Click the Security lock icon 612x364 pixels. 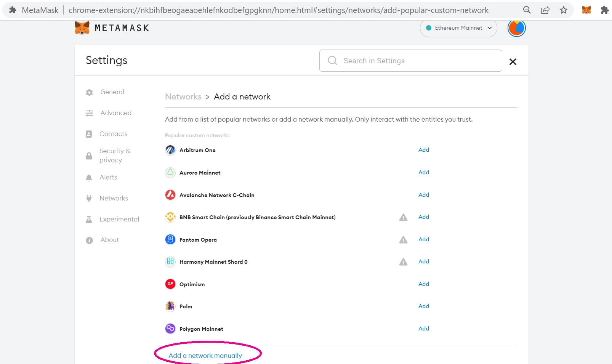(89, 156)
